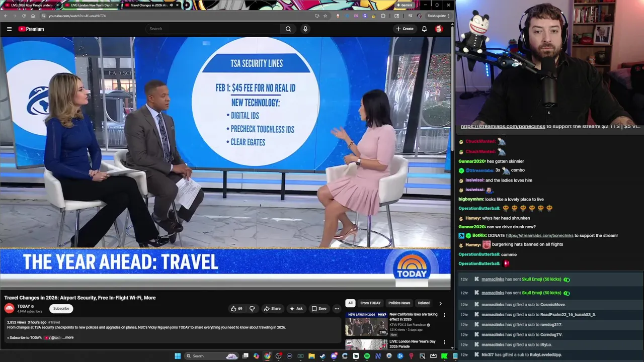Expand the description with ...more
The image size is (644, 362).
68,337
